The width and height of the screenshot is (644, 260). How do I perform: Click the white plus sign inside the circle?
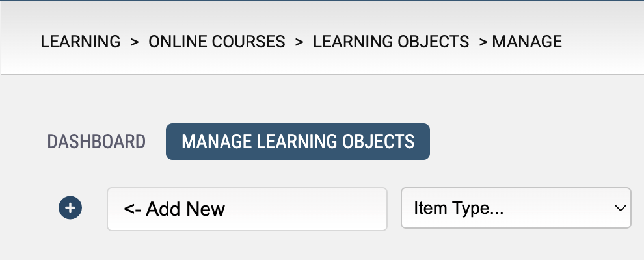point(70,208)
